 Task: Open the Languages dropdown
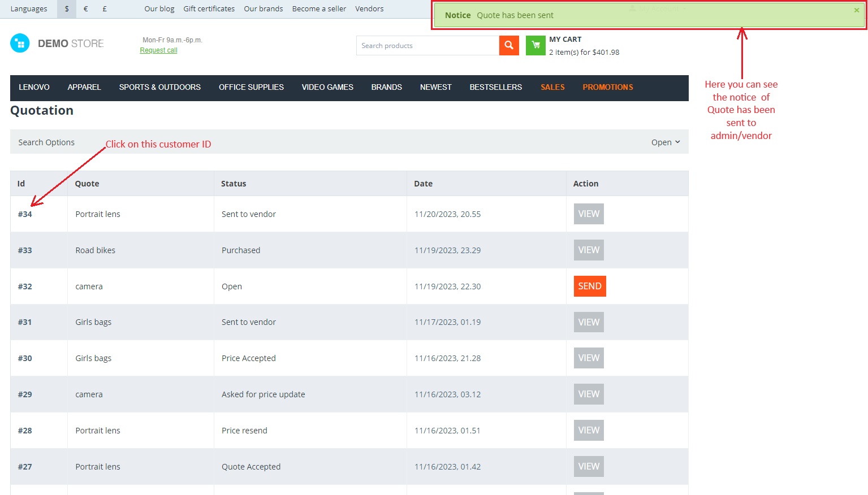click(x=29, y=8)
